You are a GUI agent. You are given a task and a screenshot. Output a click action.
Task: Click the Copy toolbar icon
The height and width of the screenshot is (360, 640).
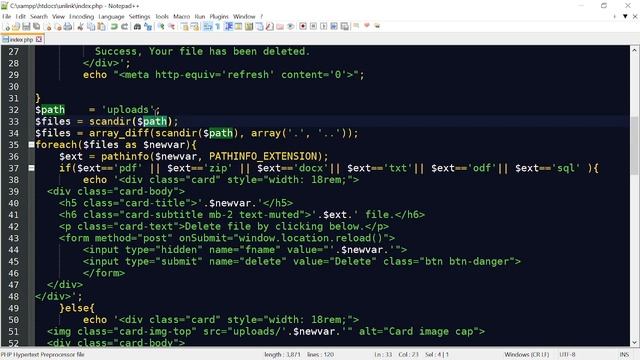91,27
